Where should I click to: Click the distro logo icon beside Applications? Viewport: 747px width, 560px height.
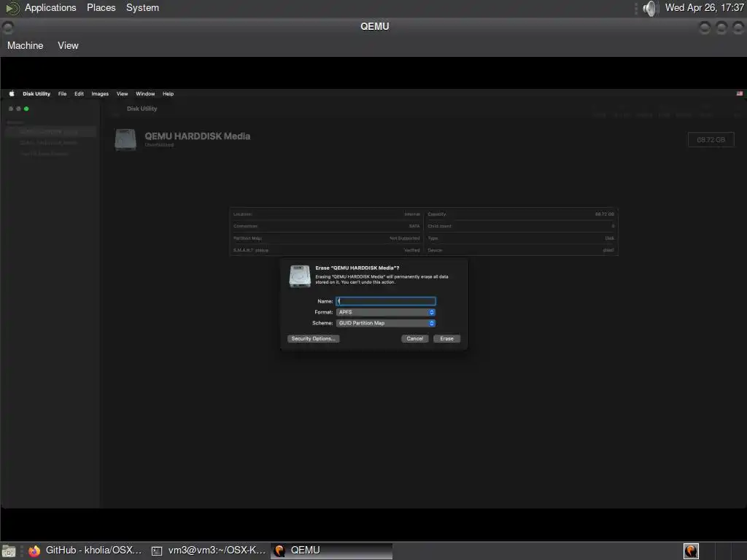(x=12, y=7)
